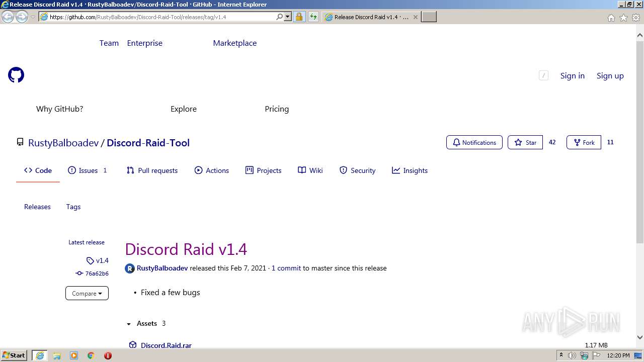Close the Release Discord Raid tab
The image size is (644, 362).
415,17
